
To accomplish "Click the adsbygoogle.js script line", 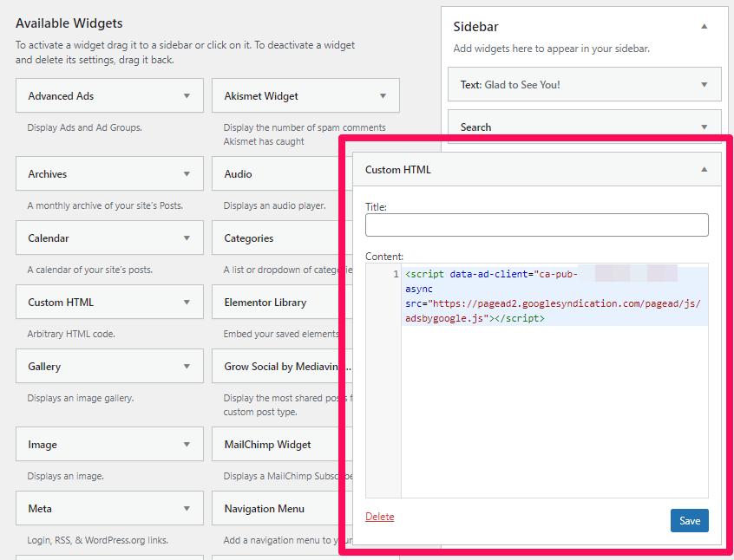I will 475,318.
